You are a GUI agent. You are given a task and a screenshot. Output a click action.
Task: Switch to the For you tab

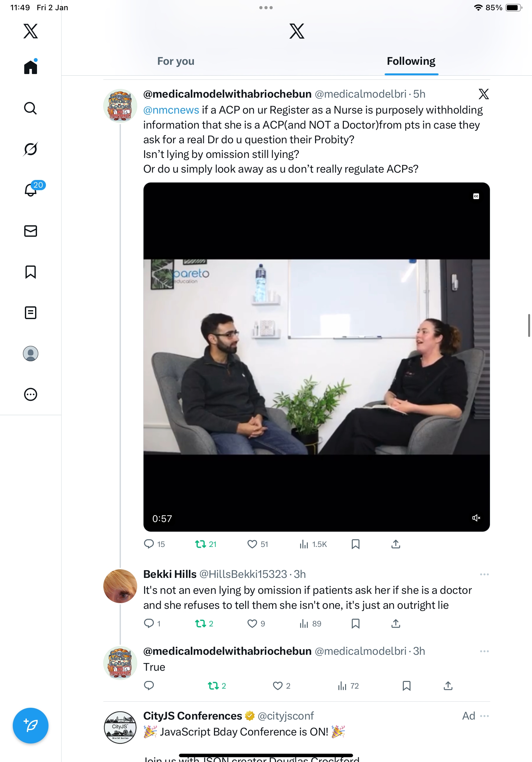click(176, 61)
